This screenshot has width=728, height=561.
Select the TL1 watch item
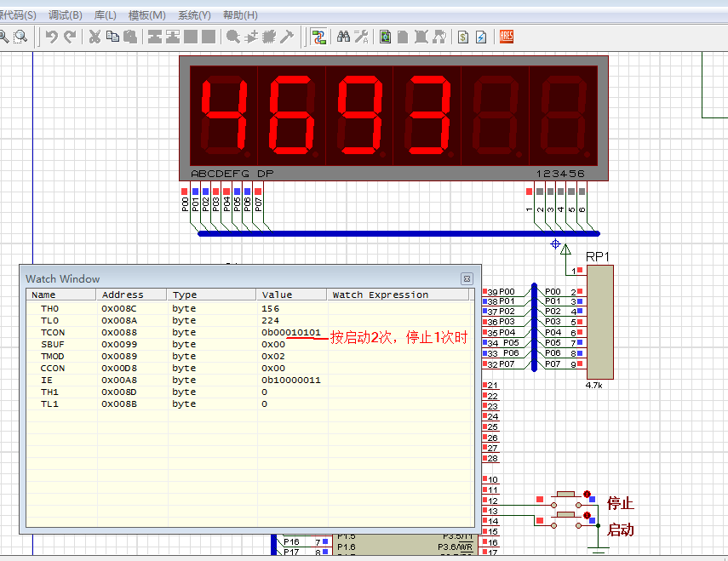[250, 404]
